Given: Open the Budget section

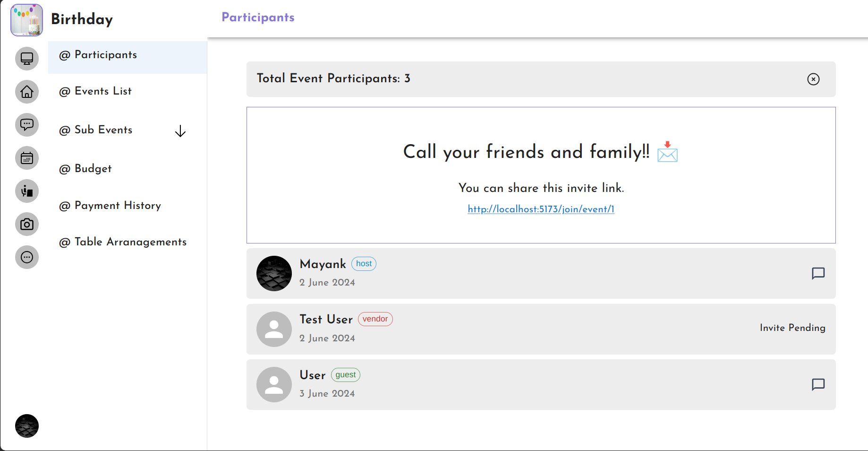Looking at the screenshot, I should pyautogui.click(x=85, y=169).
